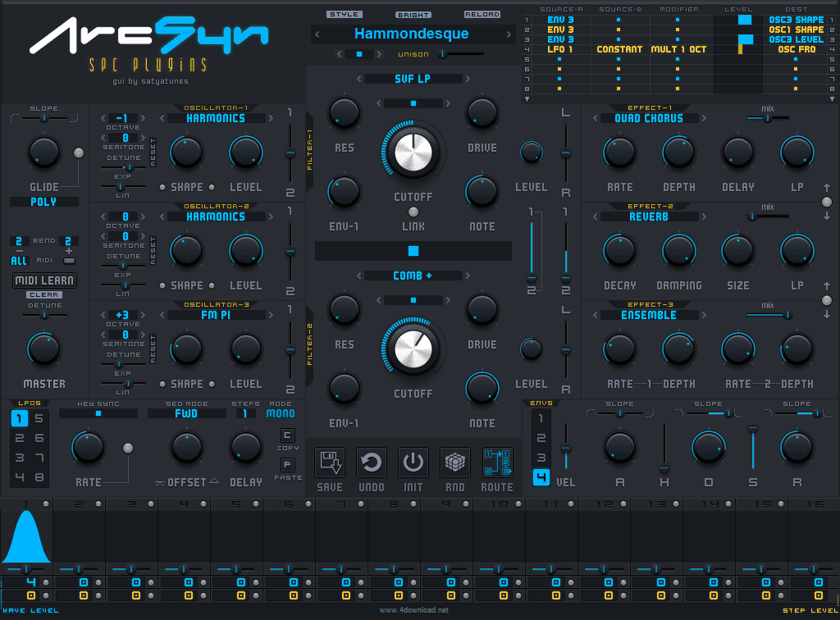
Task: Click the SAVE preset icon
Action: 330,462
